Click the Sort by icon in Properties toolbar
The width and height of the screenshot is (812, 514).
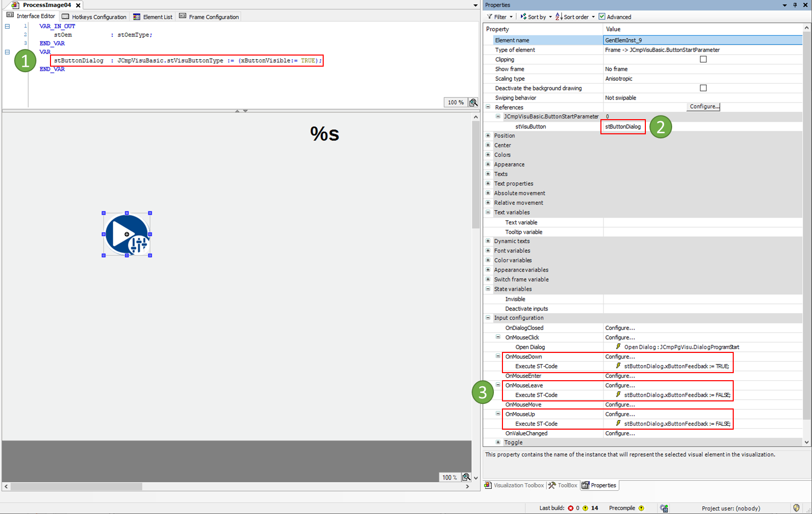[524, 17]
